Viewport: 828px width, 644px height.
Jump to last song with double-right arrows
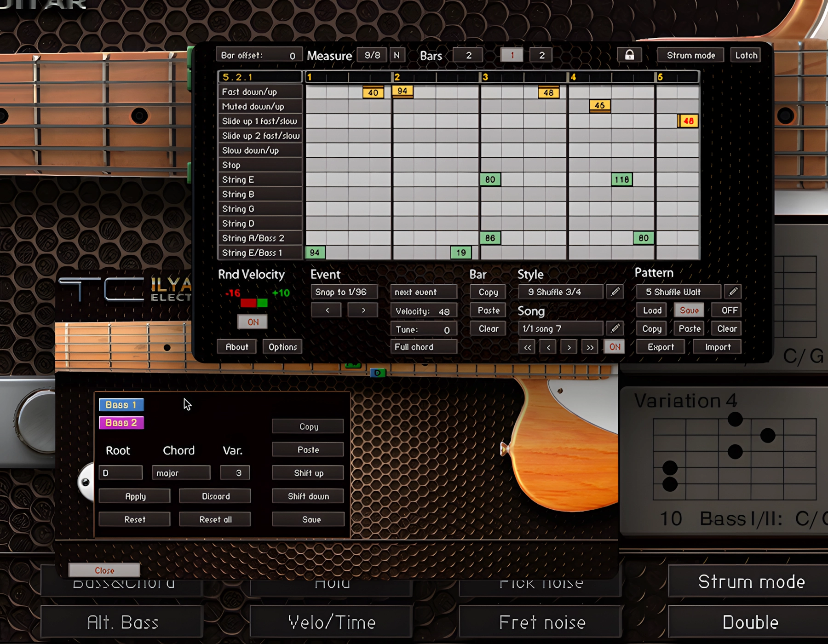tap(590, 347)
